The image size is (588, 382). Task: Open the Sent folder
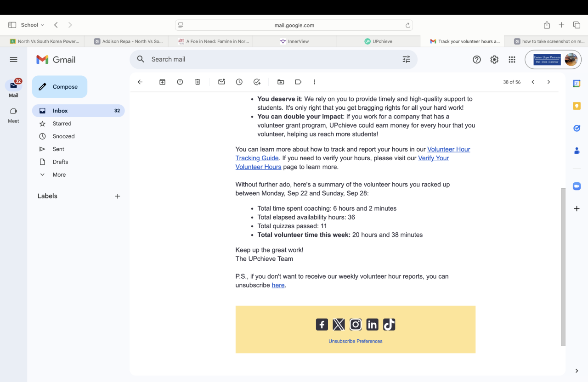pos(78,149)
